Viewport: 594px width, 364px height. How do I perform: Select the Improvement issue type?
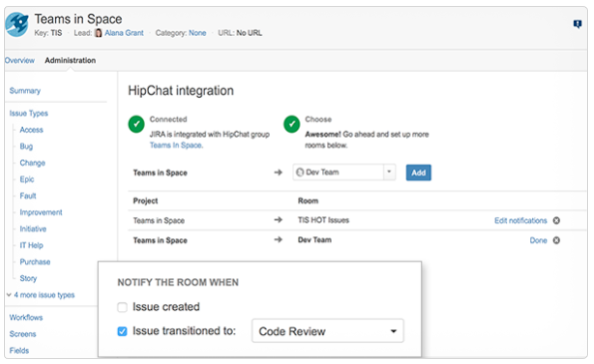click(x=41, y=212)
